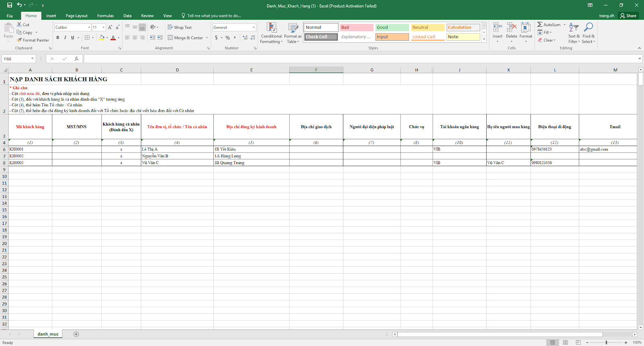644x346 pixels.
Task: Click the Format Painter brush icon
Action: pyautogui.click(x=19, y=40)
